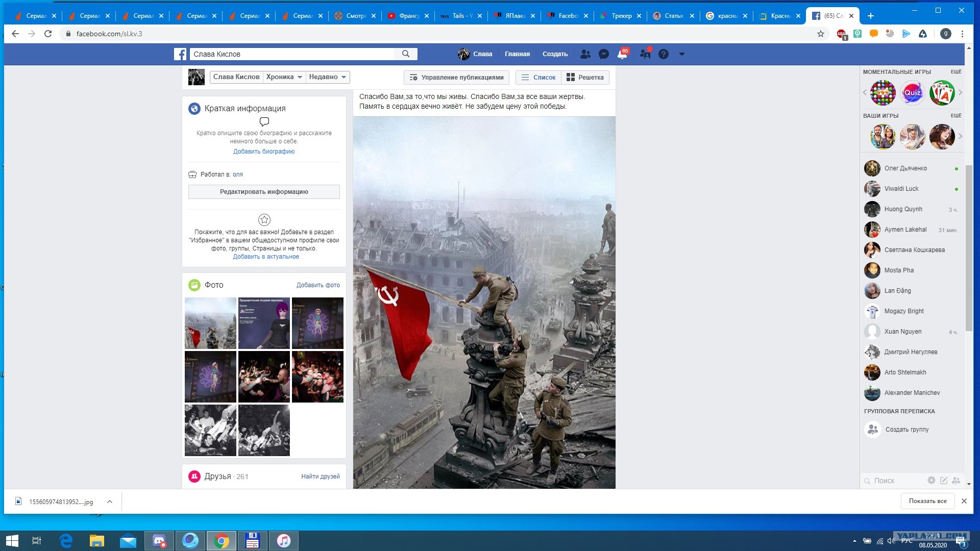
Task: Open iTunes from the taskbar
Action: (283, 541)
